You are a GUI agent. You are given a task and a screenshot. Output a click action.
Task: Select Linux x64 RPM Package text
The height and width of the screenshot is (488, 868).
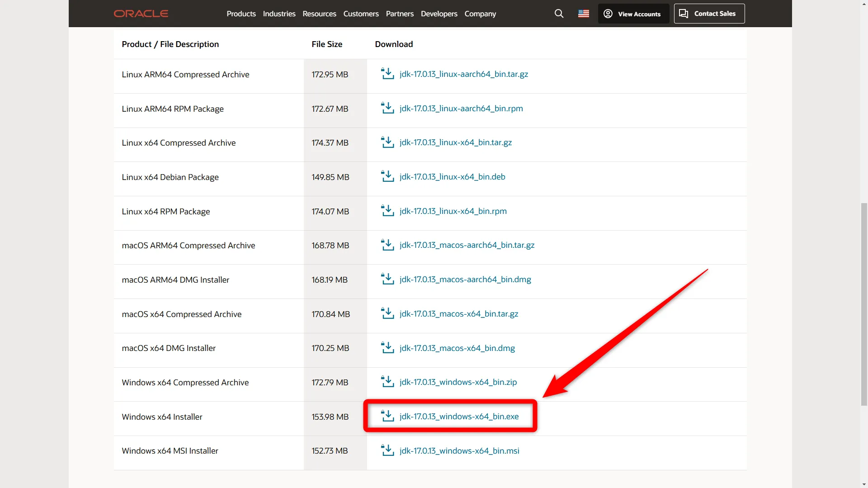166,211
